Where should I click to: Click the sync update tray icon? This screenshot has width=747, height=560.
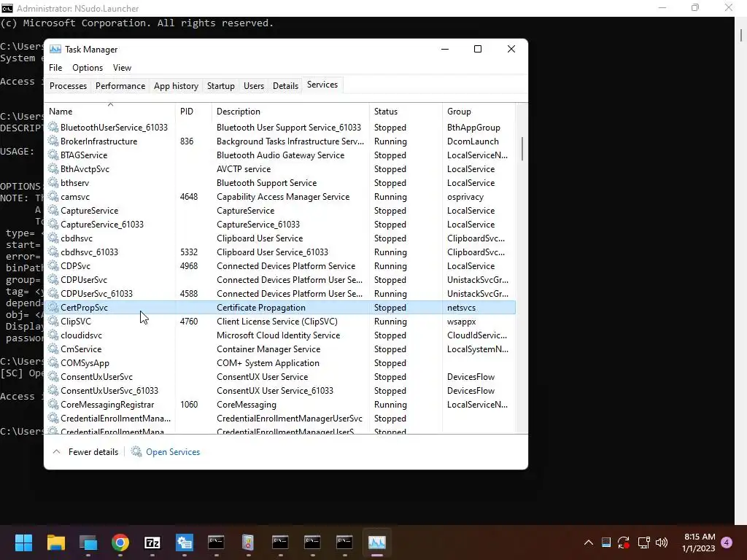(624, 542)
